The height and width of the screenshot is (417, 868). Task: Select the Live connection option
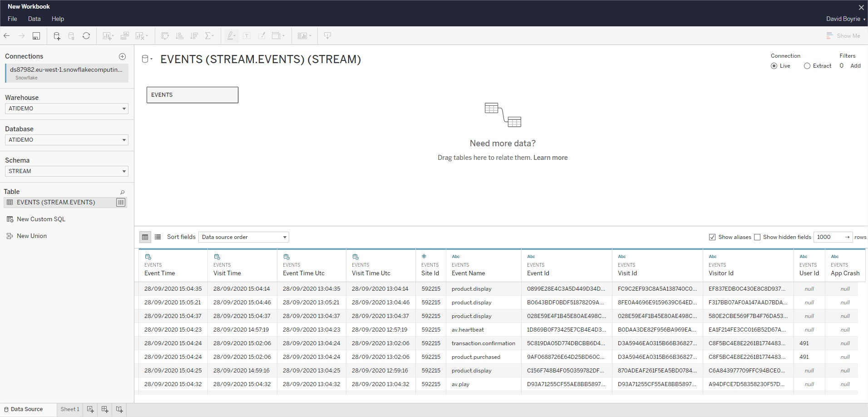pos(774,66)
